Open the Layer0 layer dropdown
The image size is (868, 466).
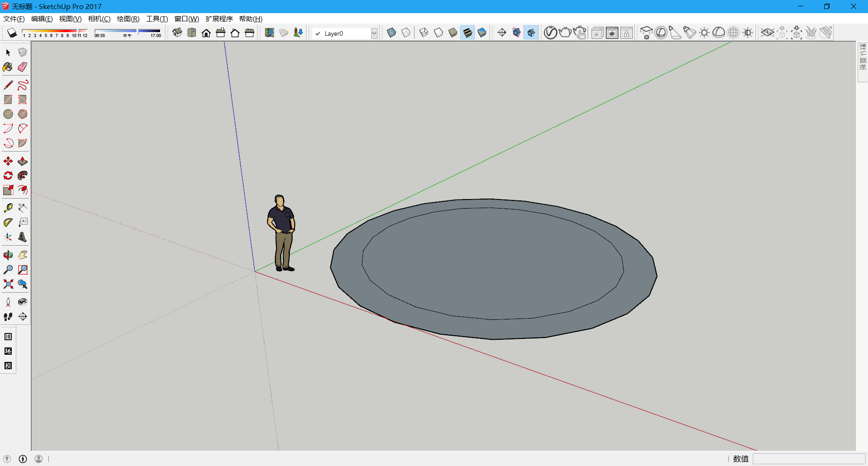[x=374, y=33]
